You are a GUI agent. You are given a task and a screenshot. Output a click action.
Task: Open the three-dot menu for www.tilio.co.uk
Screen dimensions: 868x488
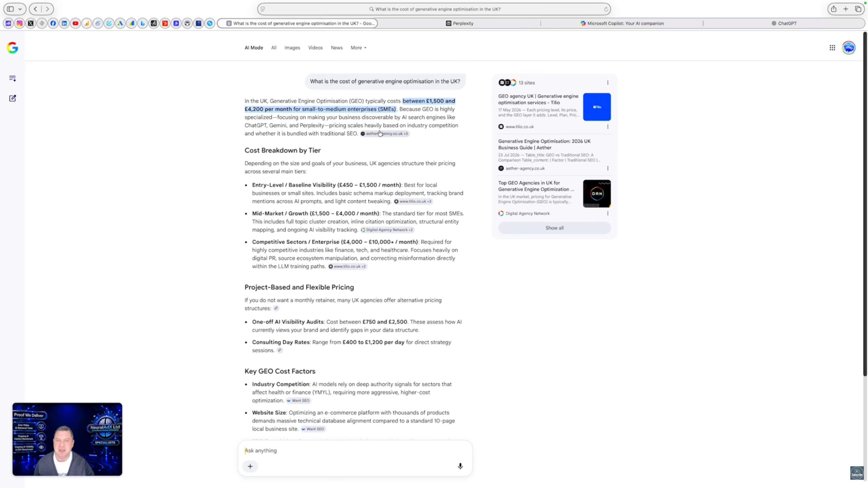coord(608,127)
